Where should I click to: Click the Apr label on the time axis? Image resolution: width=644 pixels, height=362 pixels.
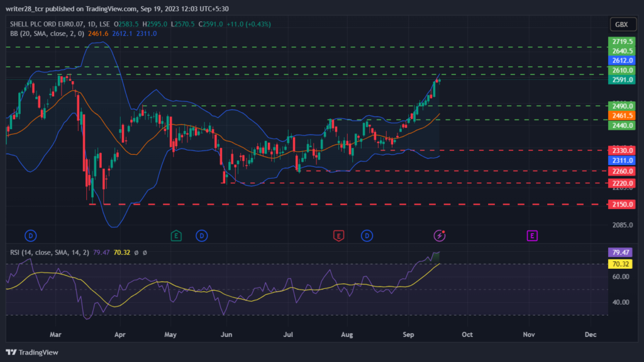tap(120, 334)
